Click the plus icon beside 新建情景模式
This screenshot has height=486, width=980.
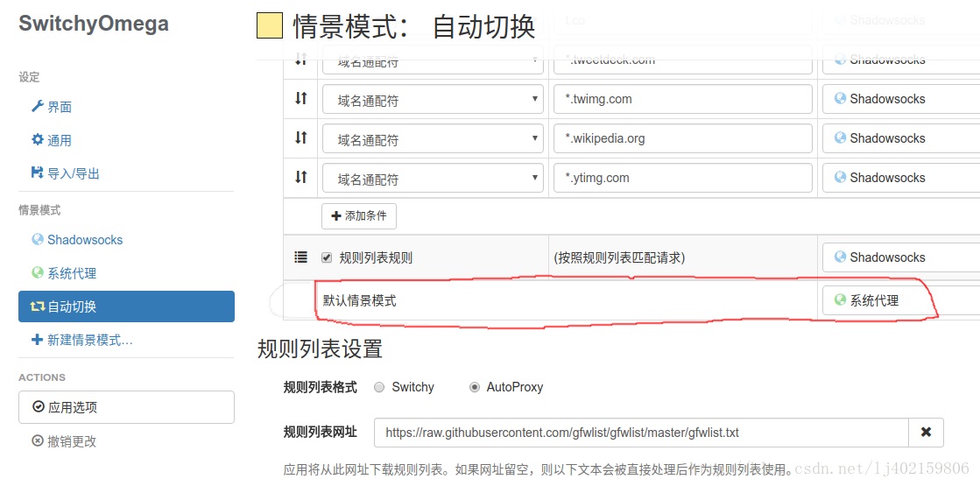tap(37, 339)
